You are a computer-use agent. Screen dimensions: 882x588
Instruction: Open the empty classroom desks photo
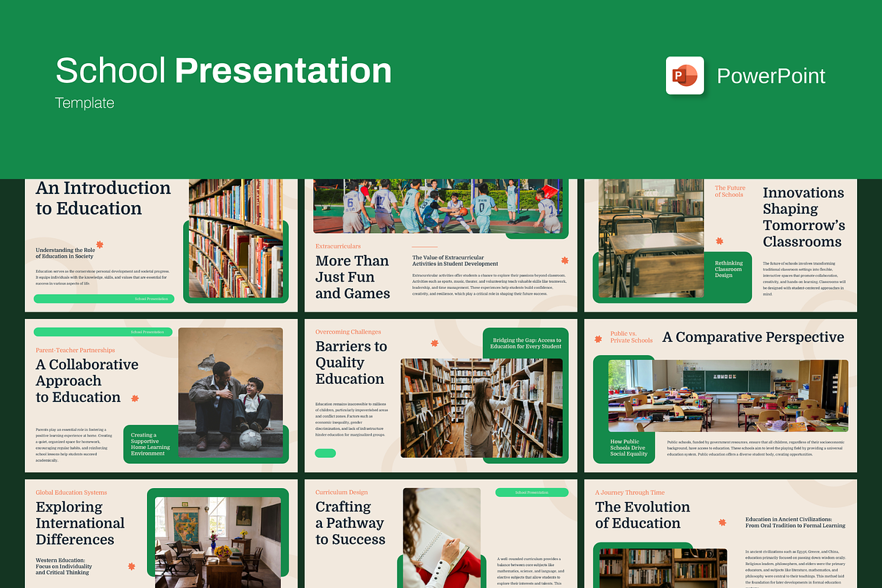(651, 238)
